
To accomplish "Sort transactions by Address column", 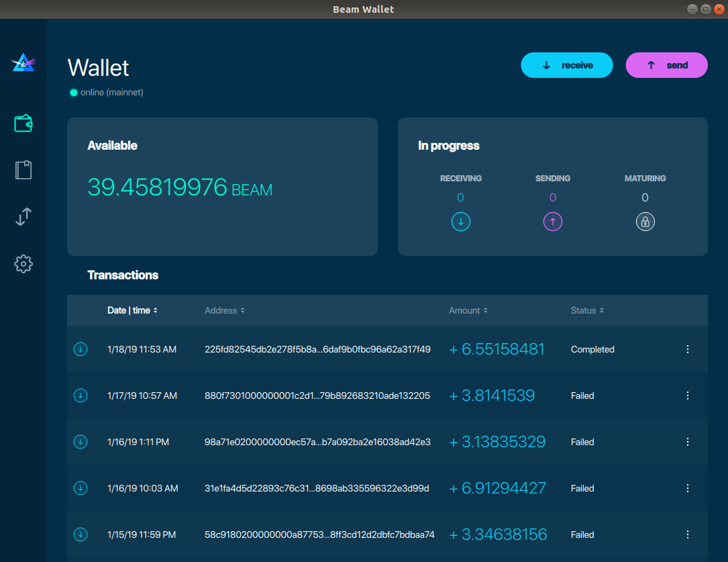I will coord(225,310).
